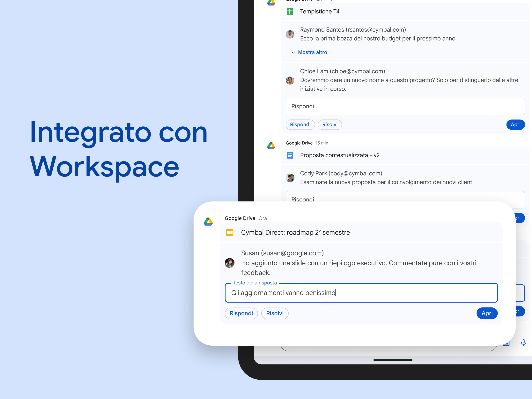Viewport: 532px width, 399px height.
Task: Click Cody Park's profile avatar
Action: 290,178
